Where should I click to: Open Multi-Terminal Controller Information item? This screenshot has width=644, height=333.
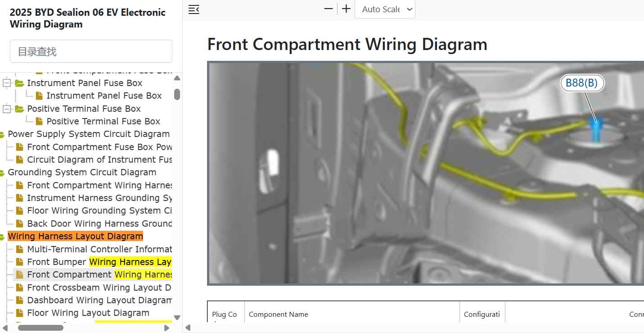click(x=99, y=249)
